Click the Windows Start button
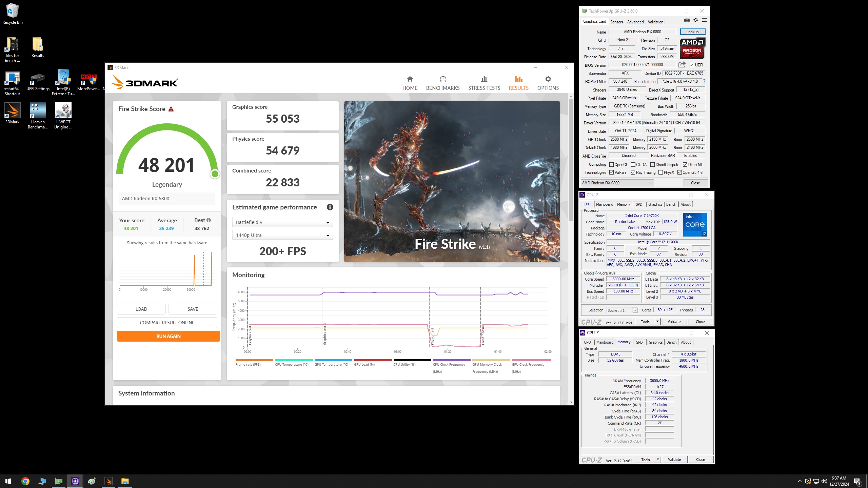Image resolution: width=868 pixels, height=488 pixels. (8, 481)
